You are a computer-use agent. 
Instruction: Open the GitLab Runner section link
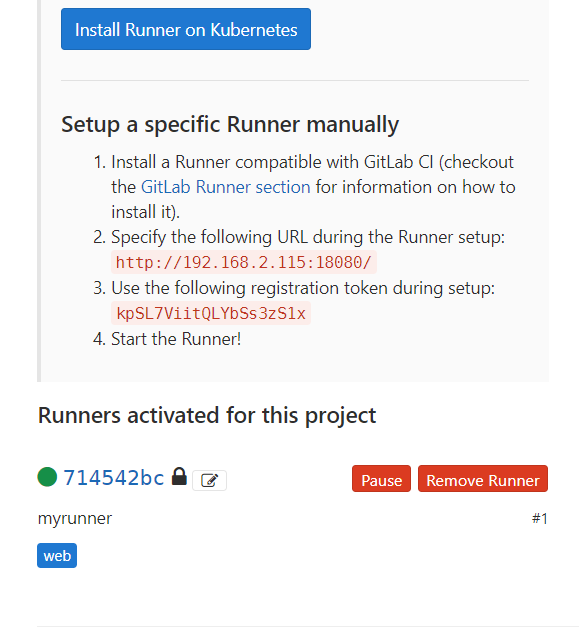click(226, 187)
